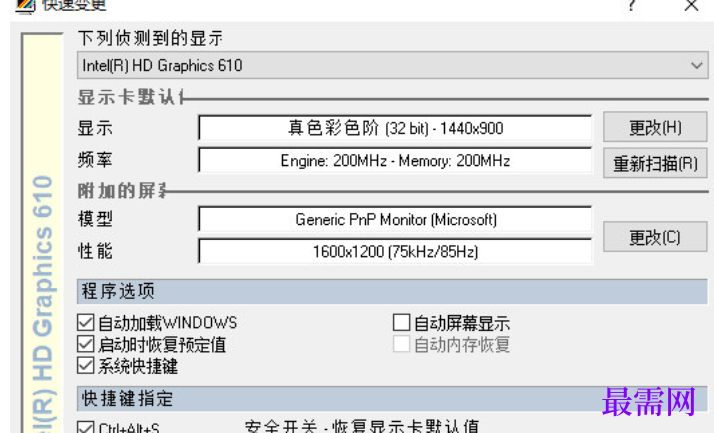Screen dimensions: 714x433
Task: Click the 安全开关 恢复显示卡默认值 text
Action: 362,427
